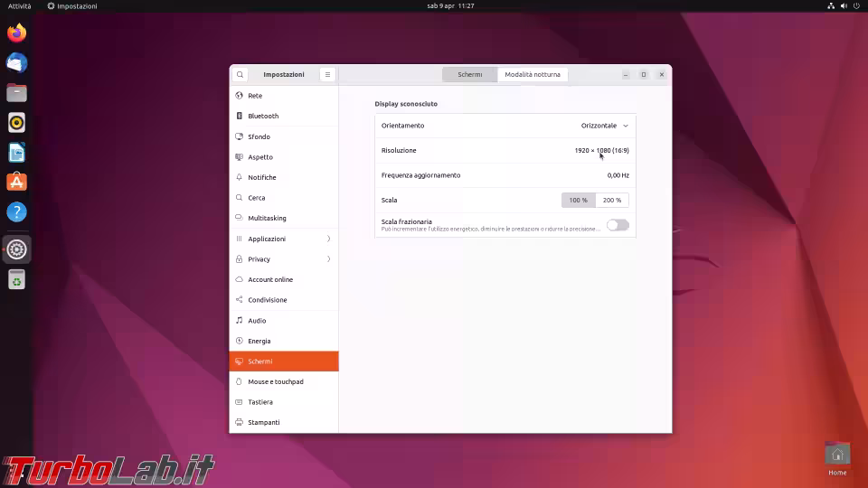Viewport: 868px width, 488px height.
Task: Open Stampanti settings
Action: coord(284,422)
